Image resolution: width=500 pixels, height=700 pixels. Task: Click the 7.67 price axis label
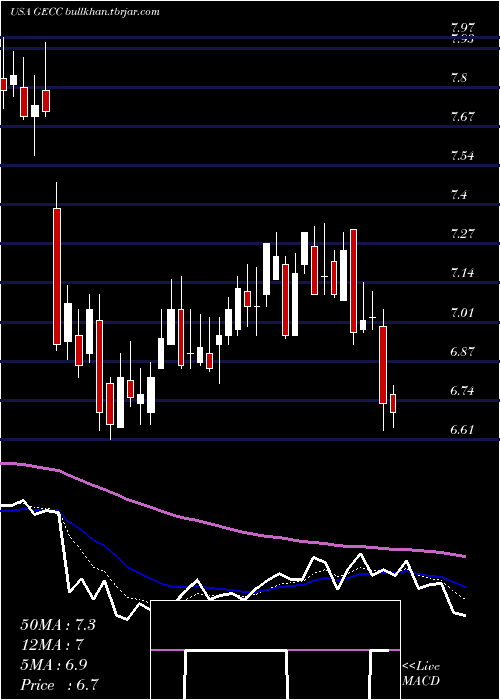point(463,117)
